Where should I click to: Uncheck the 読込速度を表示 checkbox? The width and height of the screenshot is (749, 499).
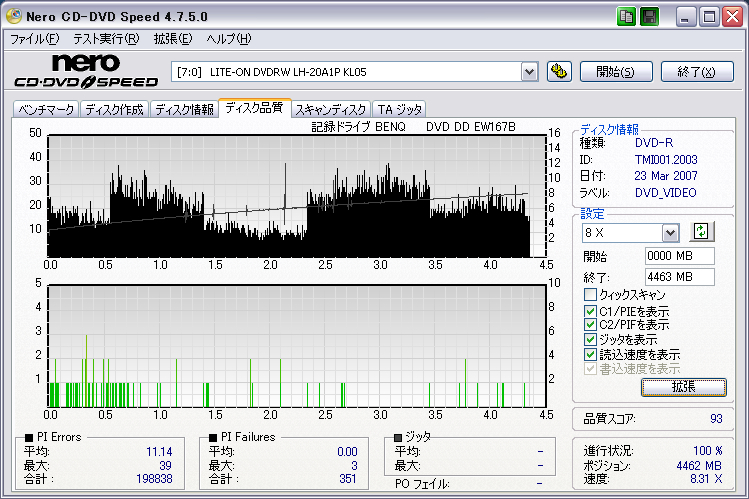[x=590, y=354]
